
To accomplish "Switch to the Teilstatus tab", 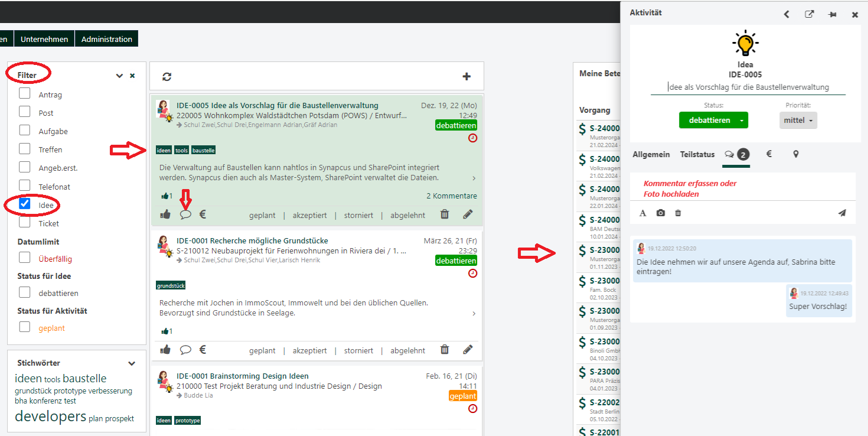I will pyautogui.click(x=697, y=154).
